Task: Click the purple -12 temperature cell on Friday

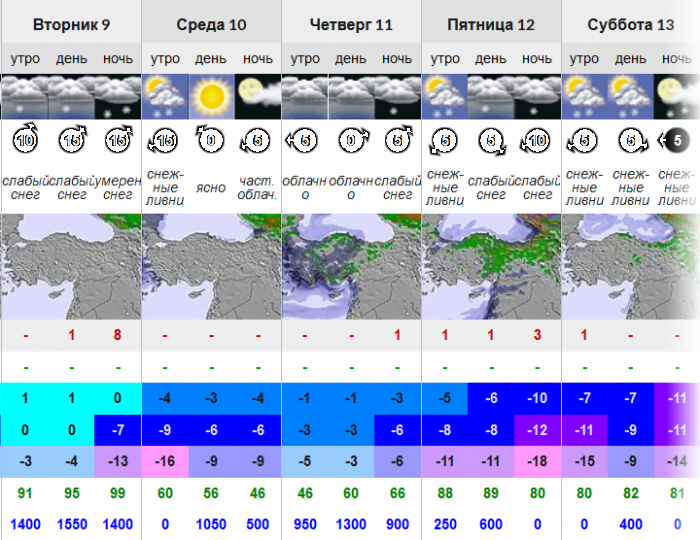Action: click(537, 430)
